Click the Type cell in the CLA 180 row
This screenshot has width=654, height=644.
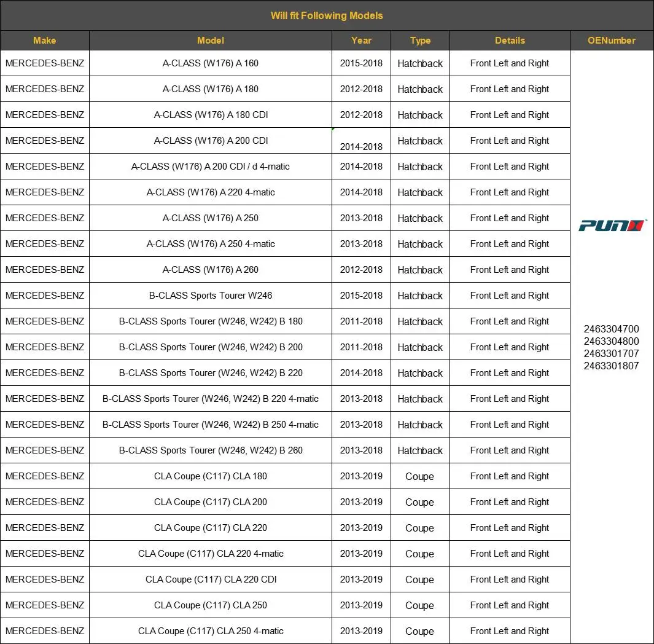[x=420, y=476]
